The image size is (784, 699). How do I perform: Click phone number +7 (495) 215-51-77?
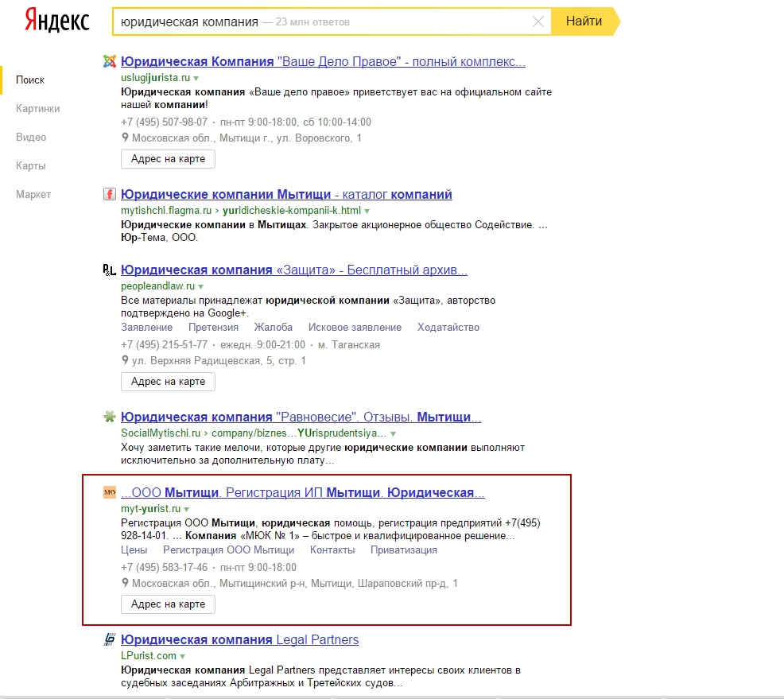point(164,345)
